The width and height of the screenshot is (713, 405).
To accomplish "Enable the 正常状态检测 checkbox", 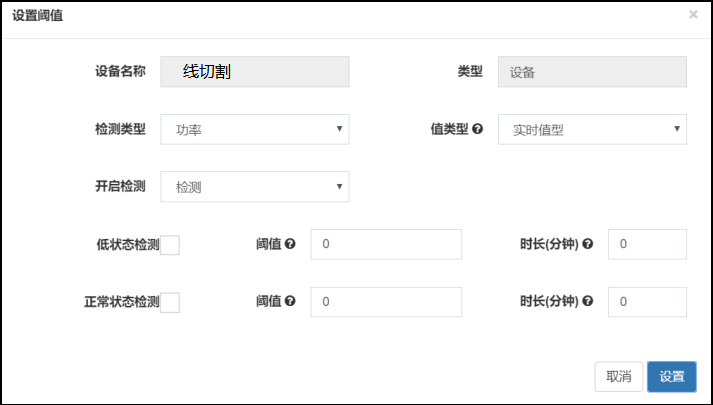I will point(170,303).
